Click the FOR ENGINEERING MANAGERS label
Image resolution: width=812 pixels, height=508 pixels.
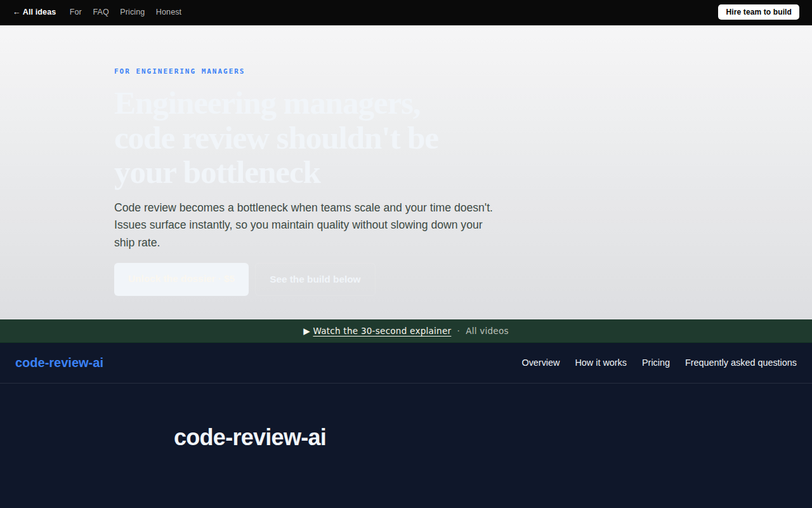[180, 71]
